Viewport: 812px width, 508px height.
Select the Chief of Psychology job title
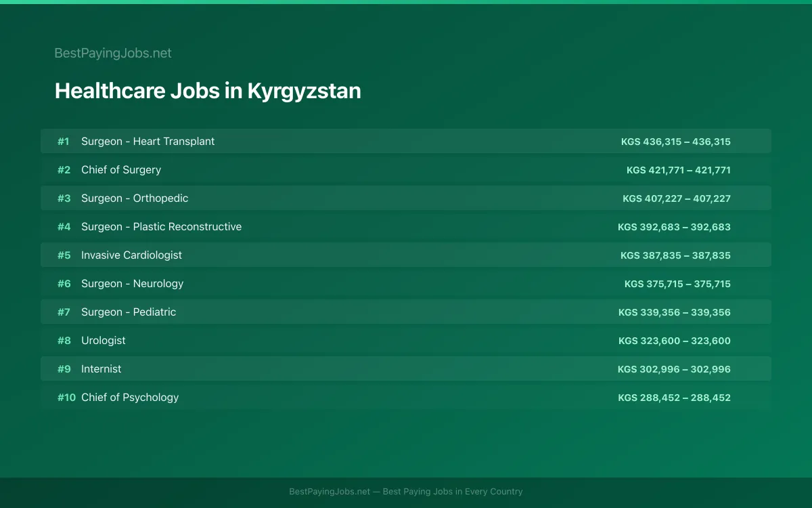[x=130, y=398]
